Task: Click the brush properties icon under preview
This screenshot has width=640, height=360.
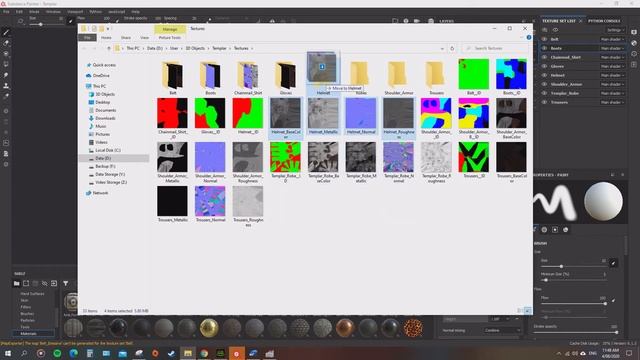Action: coord(535,230)
